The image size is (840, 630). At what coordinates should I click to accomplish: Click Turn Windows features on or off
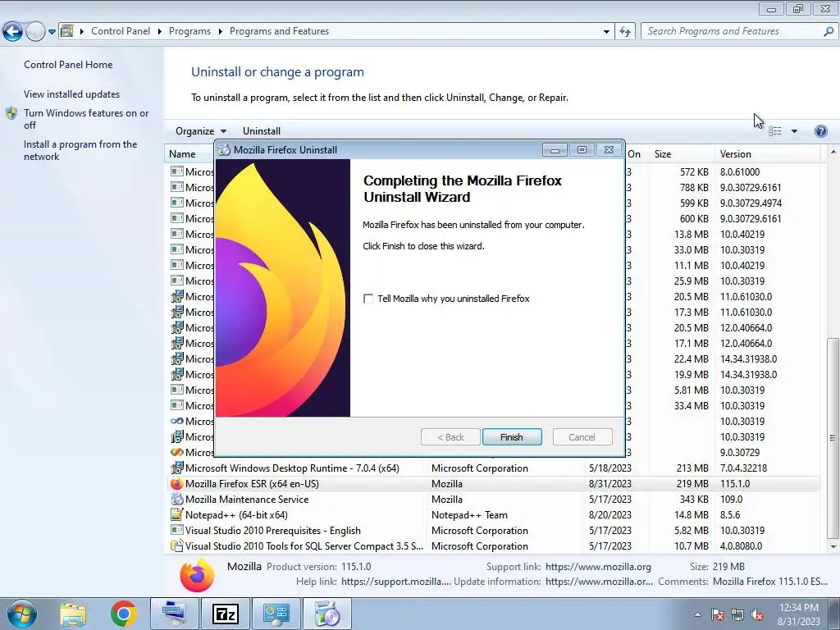pos(86,119)
